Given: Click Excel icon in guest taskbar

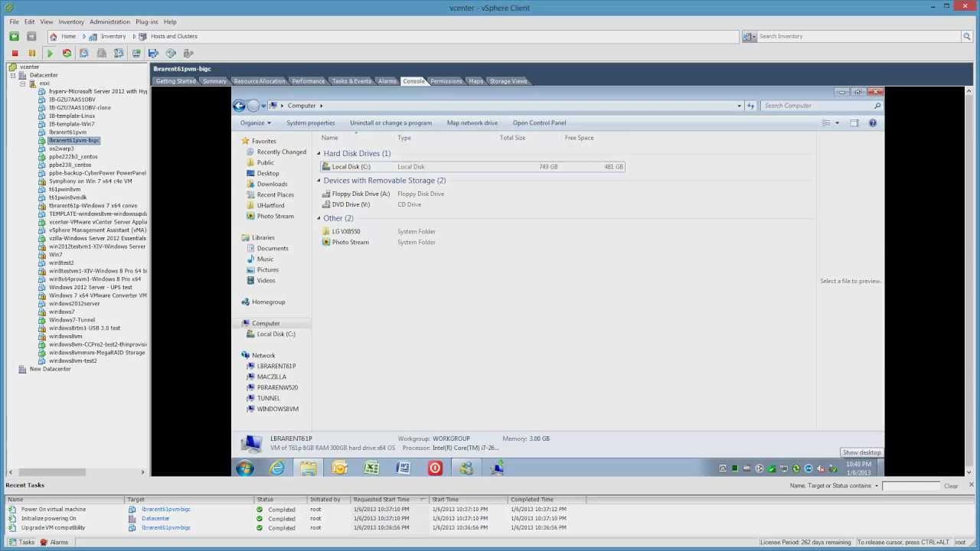Looking at the screenshot, I should [x=371, y=468].
